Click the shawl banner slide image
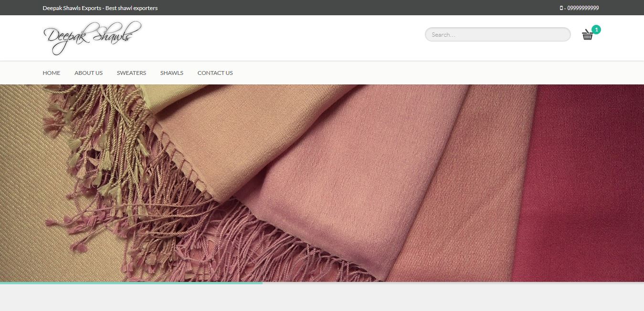 point(322,183)
